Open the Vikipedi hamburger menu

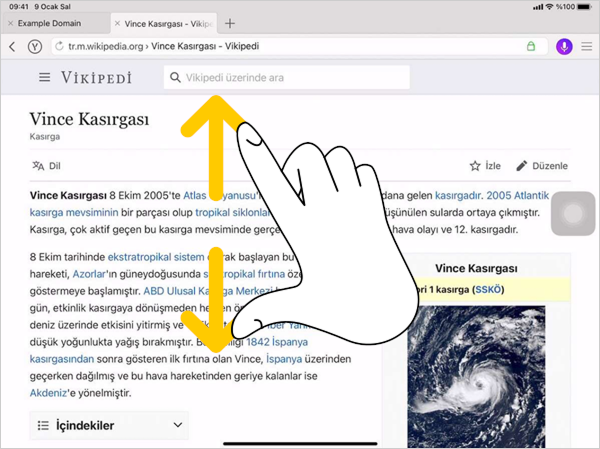click(44, 77)
